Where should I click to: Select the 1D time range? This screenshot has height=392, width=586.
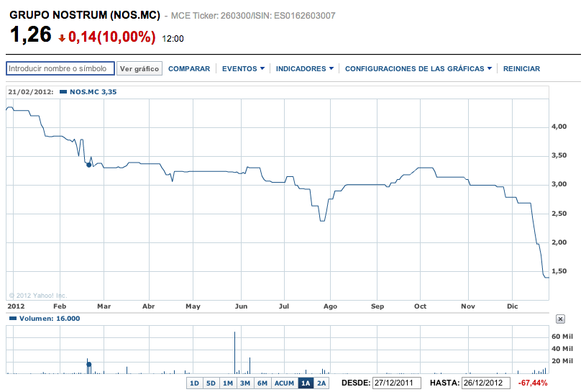[x=194, y=383]
